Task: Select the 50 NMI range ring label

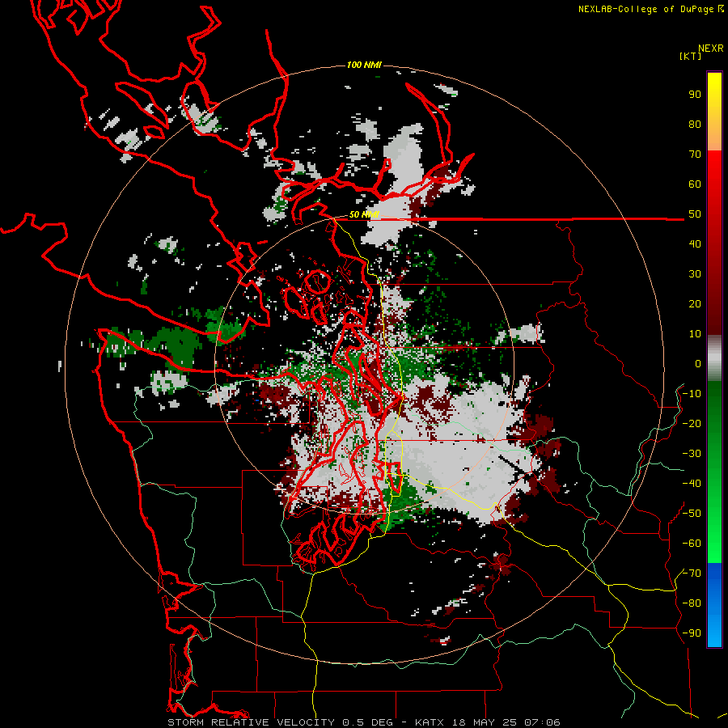Action: point(364,214)
